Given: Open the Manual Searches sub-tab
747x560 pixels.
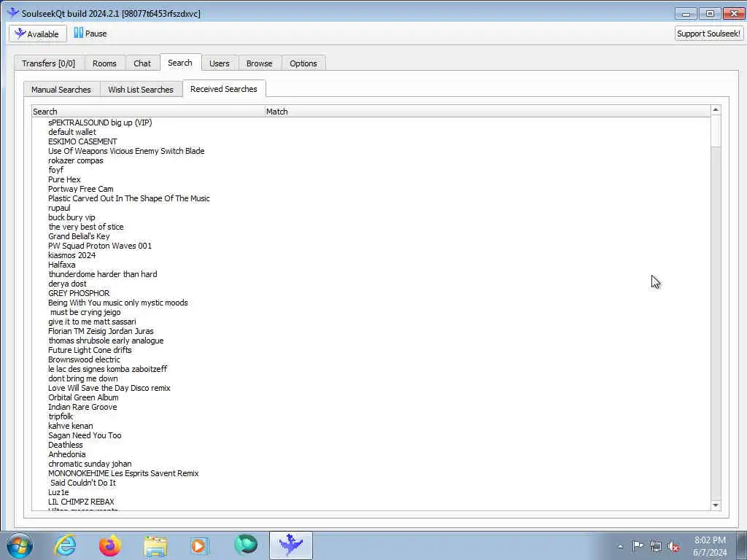Looking at the screenshot, I should pos(61,90).
